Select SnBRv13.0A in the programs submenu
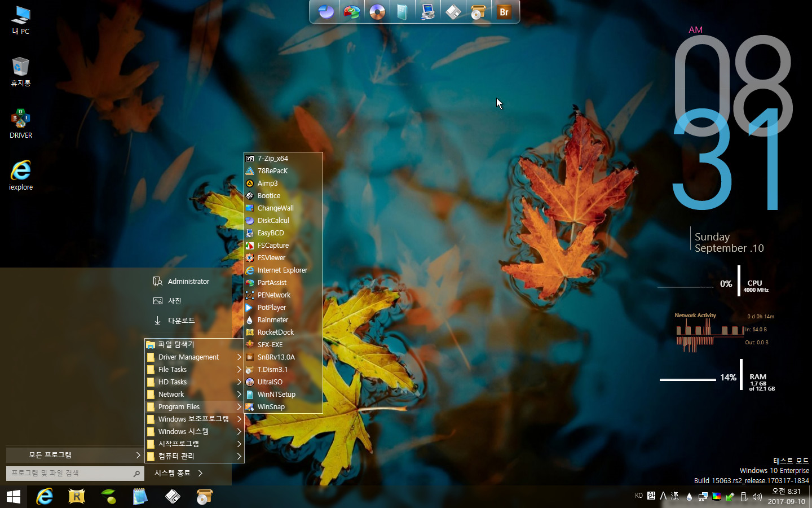 [x=283, y=357]
